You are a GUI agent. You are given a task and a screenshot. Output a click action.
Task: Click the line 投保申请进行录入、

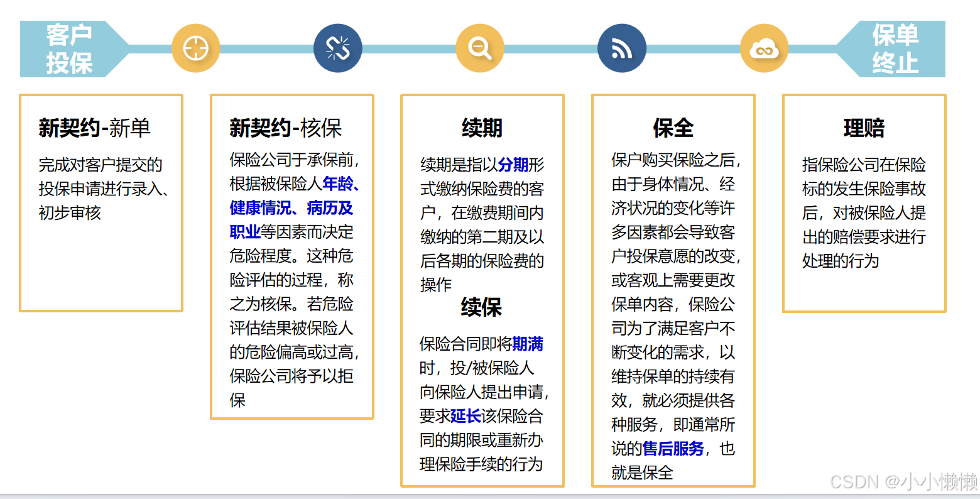click(104, 189)
